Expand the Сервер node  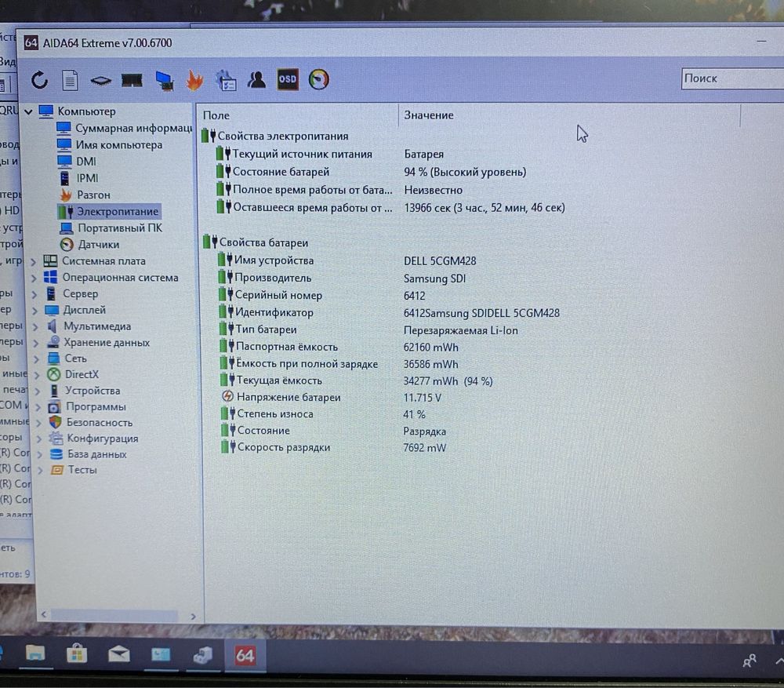point(34,295)
